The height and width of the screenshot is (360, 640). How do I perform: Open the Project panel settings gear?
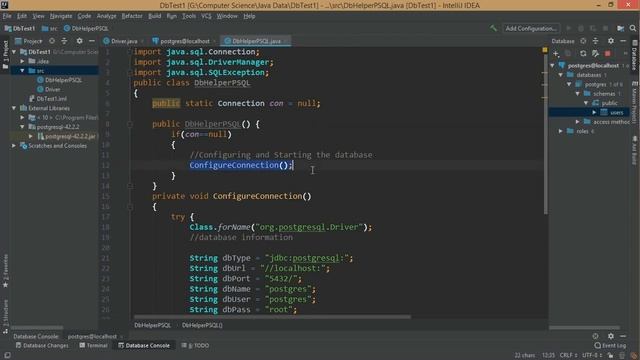pos(79,41)
